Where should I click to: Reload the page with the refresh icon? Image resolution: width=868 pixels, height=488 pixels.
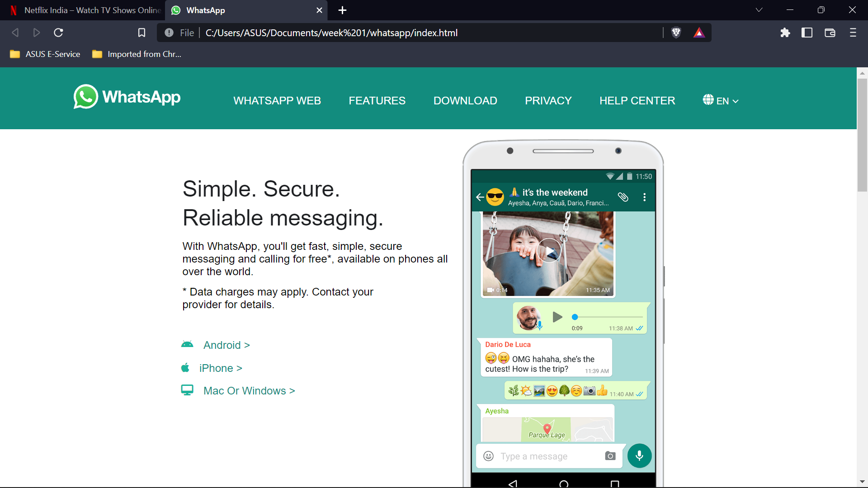click(x=58, y=33)
